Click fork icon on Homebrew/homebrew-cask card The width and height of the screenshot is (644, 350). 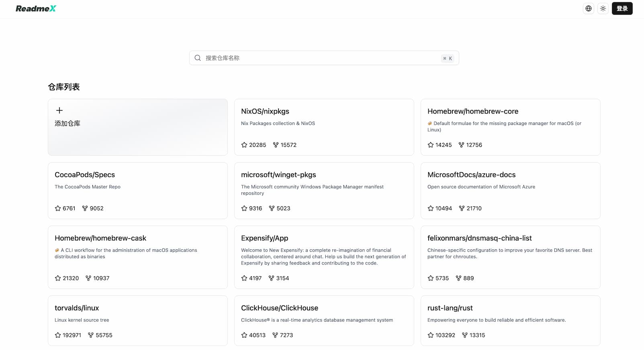point(88,278)
